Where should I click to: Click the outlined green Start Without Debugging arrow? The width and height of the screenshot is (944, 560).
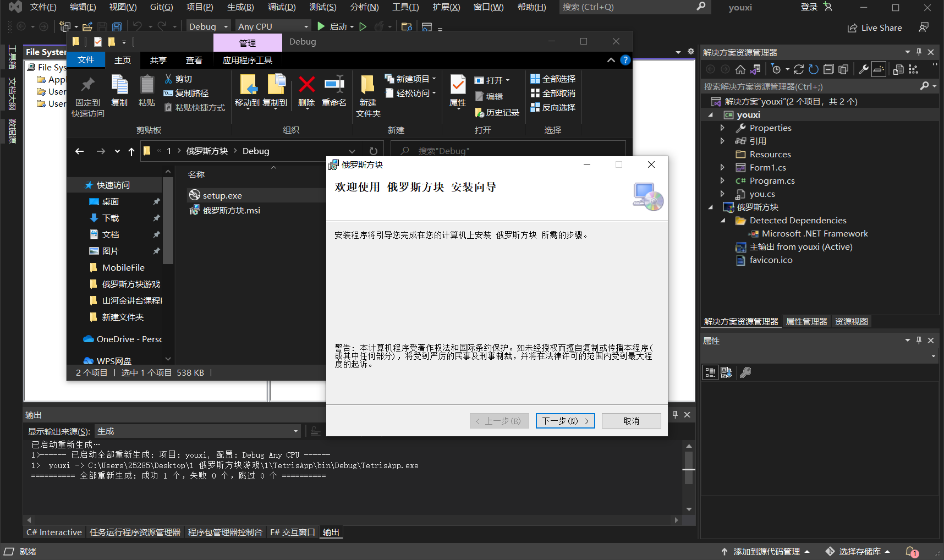click(x=363, y=26)
